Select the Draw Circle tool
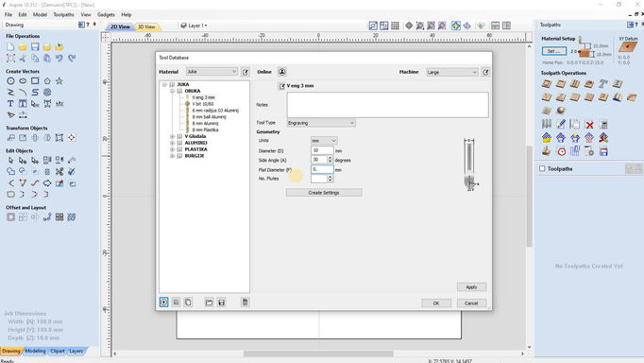Viewport: 644px width, 363px height. (x=10, y=81)
